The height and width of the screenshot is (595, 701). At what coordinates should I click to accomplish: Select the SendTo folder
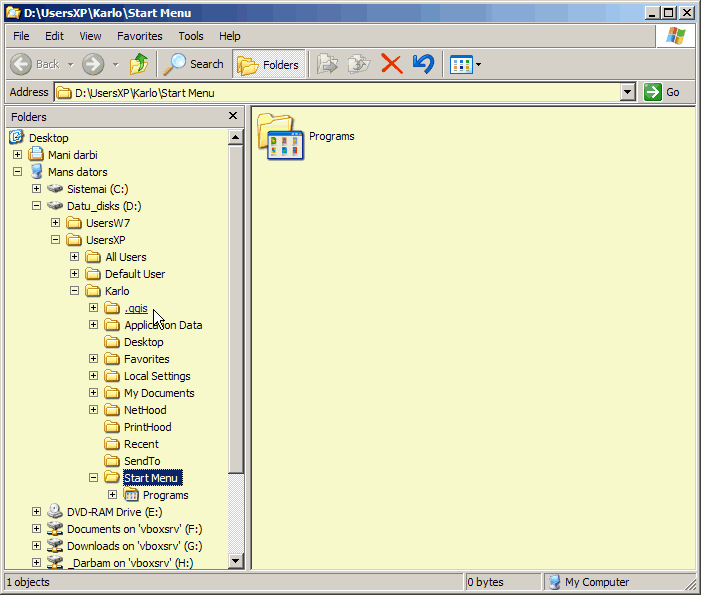pos(142,461)
